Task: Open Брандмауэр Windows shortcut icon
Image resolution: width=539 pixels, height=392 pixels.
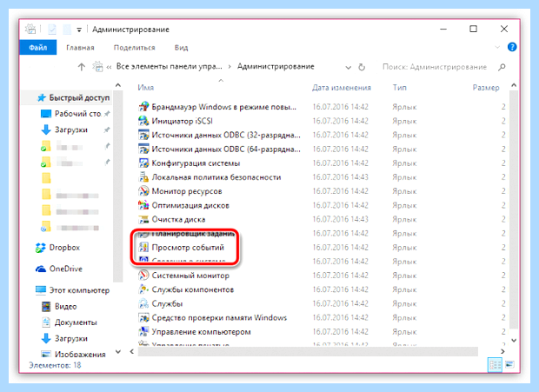Action: (x=143, y=107)
